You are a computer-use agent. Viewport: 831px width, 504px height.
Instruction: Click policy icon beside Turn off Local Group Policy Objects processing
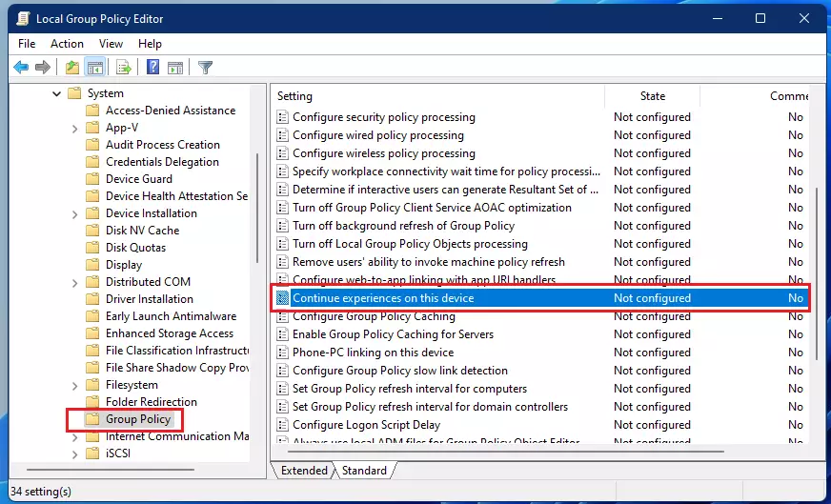[282, 244]
